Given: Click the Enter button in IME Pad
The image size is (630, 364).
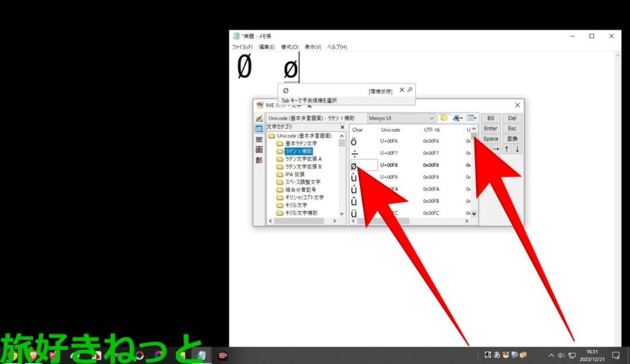Looking at the screenshot, I should pos(490,129).
